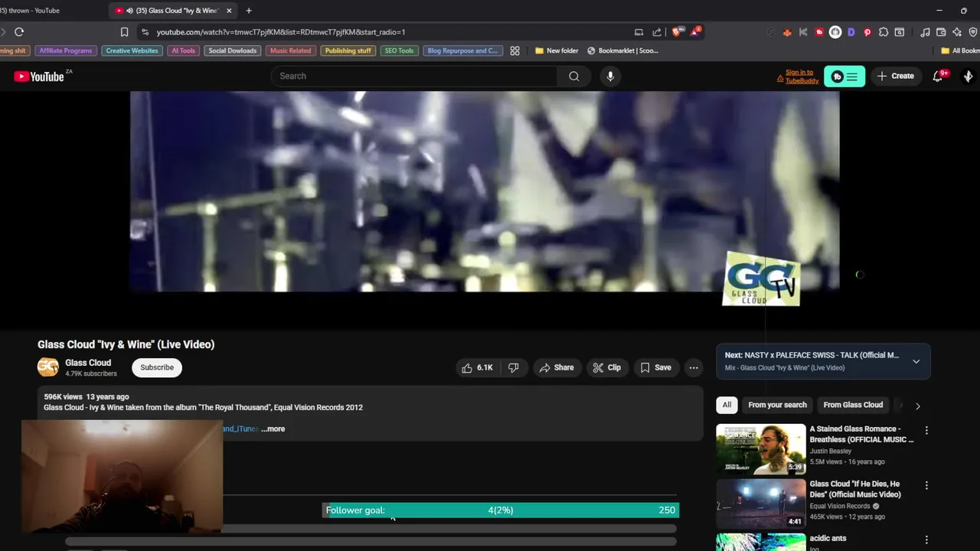Open the Publishing stuff bookmark group
Screen dimensions: 980x551
(x=348, y=51)
